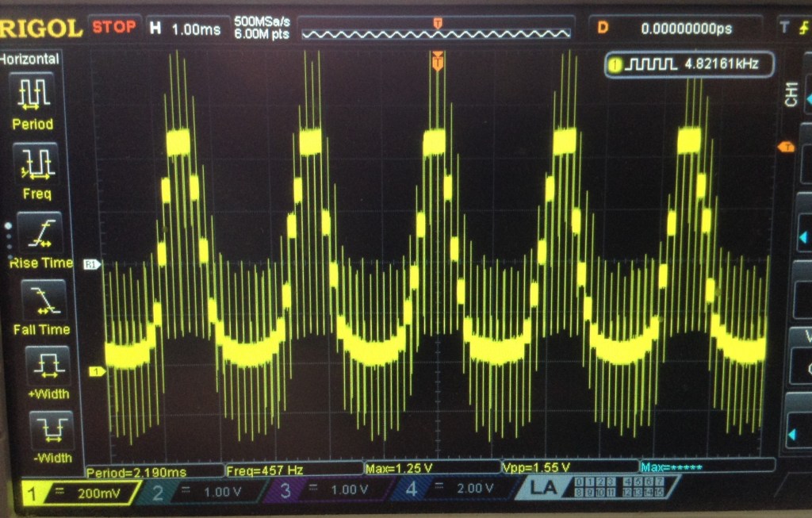
Task: Click the waveform memory position bar
Action: click(435, 29)
